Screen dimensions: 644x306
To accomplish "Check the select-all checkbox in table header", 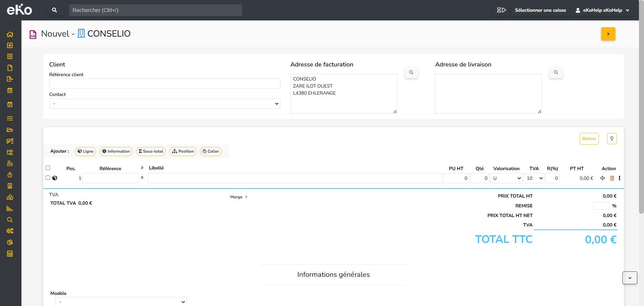I will (48, 168).
